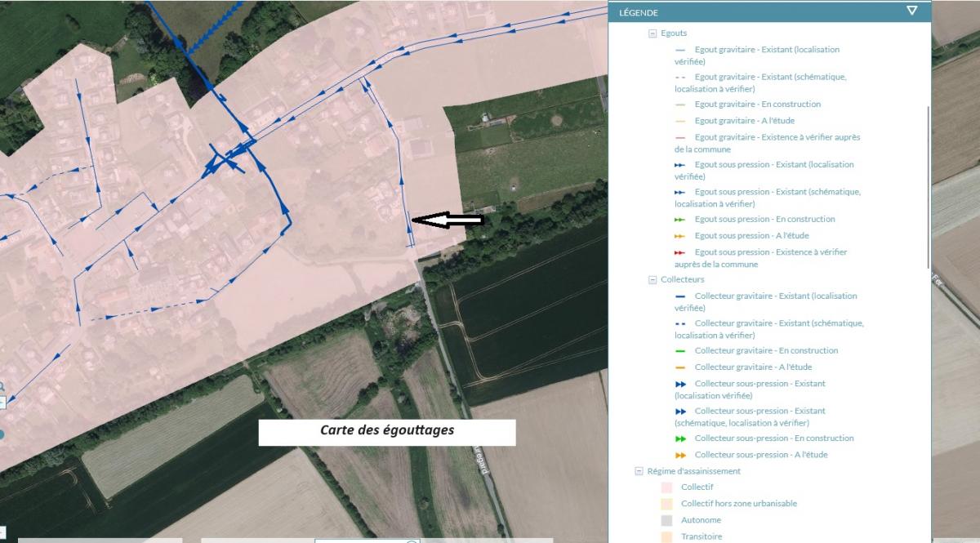The image size is (980, 543).
Task: Click the orange Egout sous pression symbol
Action: 680,236
